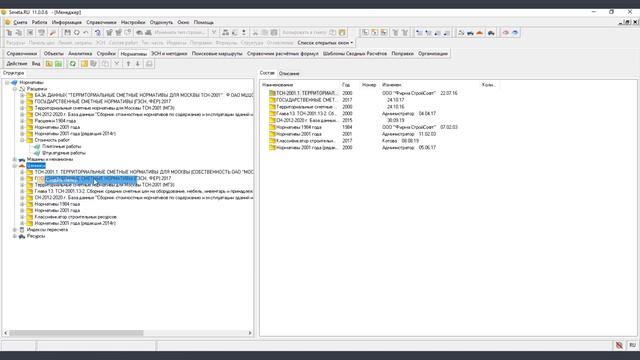Open the Справочники menu in the menu bar
This screenshot has width=640, height=360.
click(101, 22)
